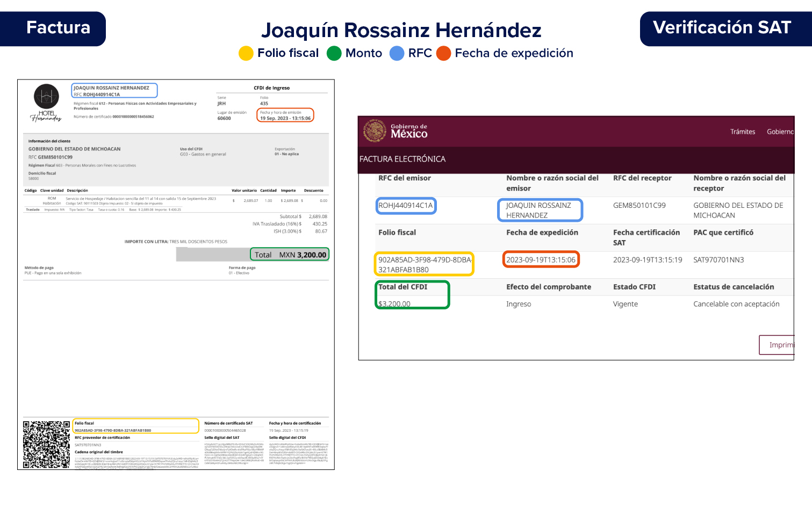Viewport: 812px width, 514px height.
Task: Click the green Monto legend dot
Action: 334,53
